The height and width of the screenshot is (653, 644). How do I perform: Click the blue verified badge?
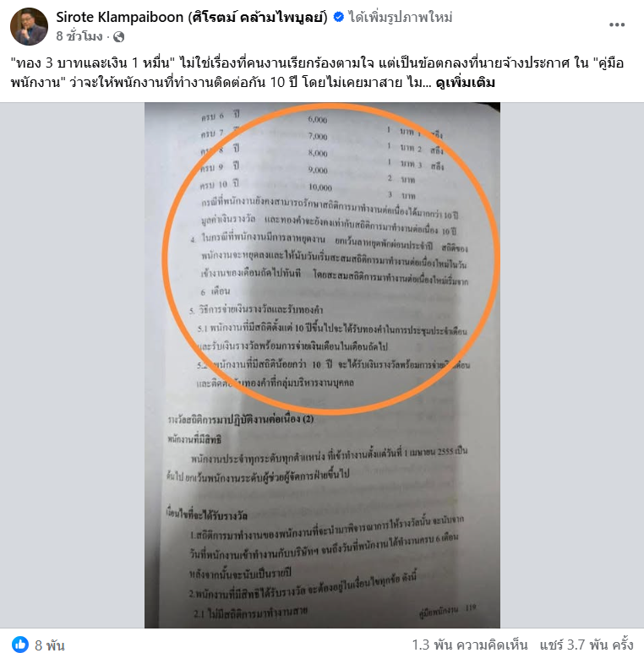coord(339,17)
